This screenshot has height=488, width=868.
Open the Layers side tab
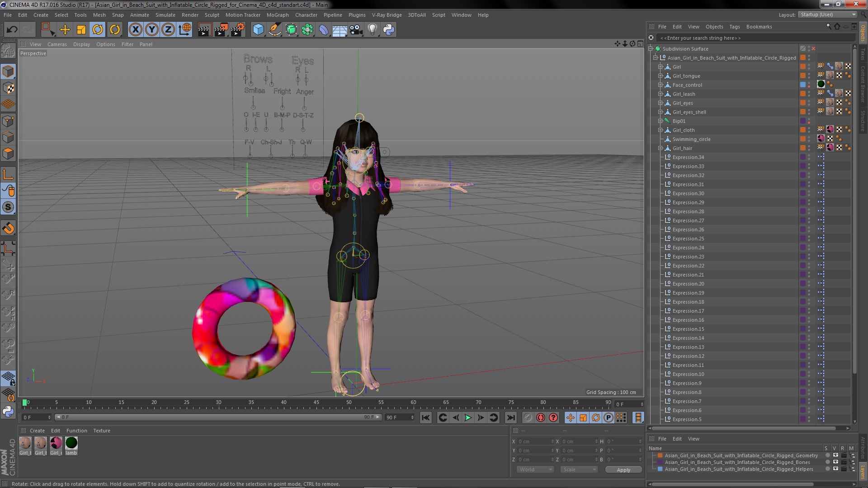[x=863, y=472]
